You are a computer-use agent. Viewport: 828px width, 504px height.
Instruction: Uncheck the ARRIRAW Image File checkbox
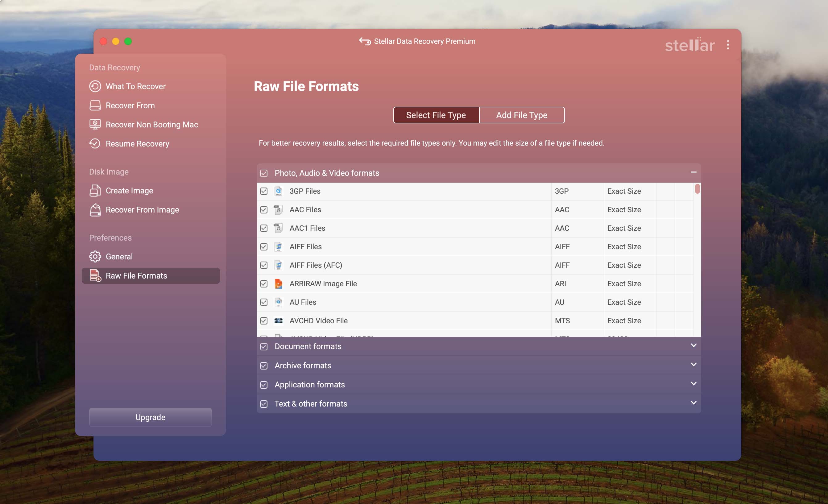(264, 283)
